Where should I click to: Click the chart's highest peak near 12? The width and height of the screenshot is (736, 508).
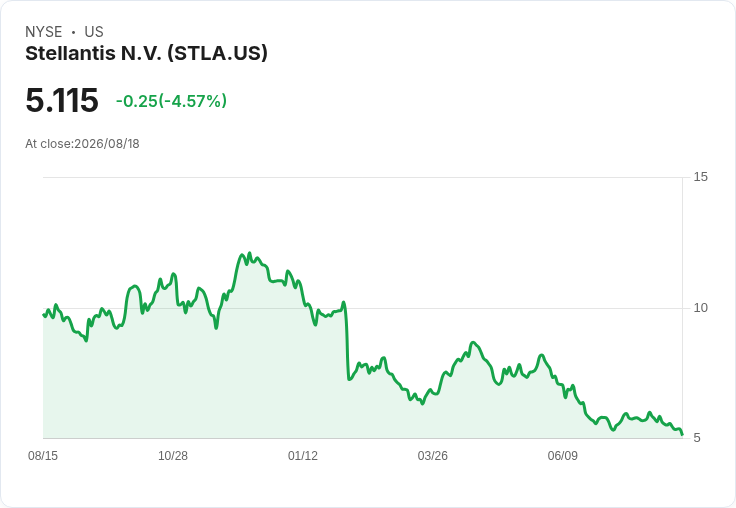tap(249, 254)
